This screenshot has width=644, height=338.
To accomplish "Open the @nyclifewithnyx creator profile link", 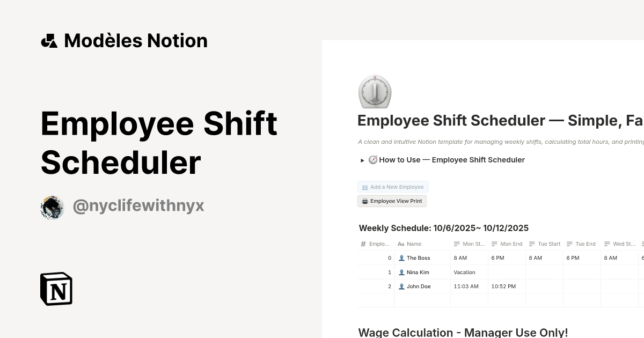I will 138,205.
